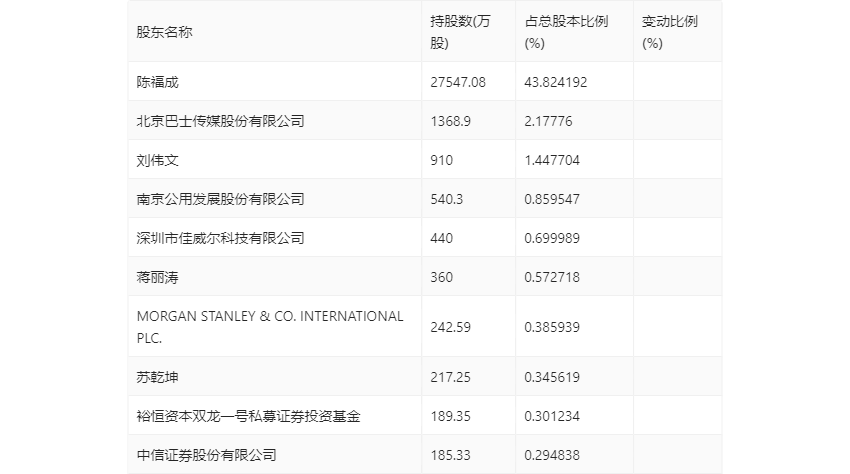Select the value 189.35
Image resolution: width=850 pixels, height=474 pixels.
point(450,416)
